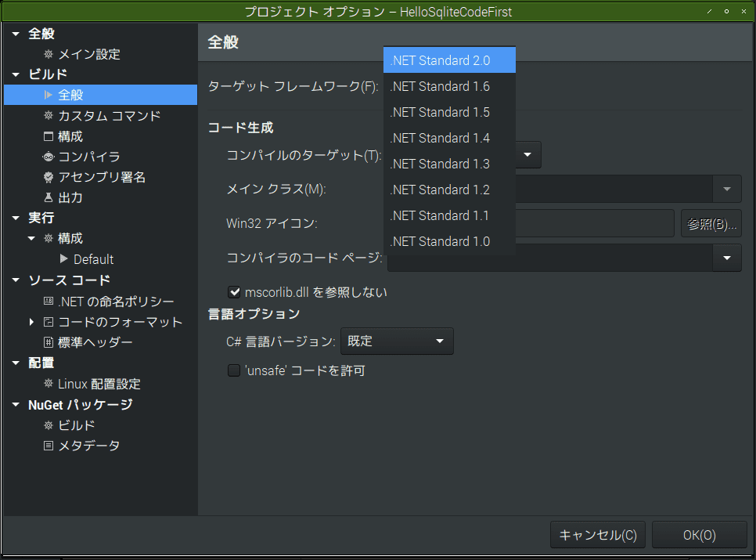Open カスタム コマンド settings
This screenshot has height=560, width=756.
tap(110, 116)
